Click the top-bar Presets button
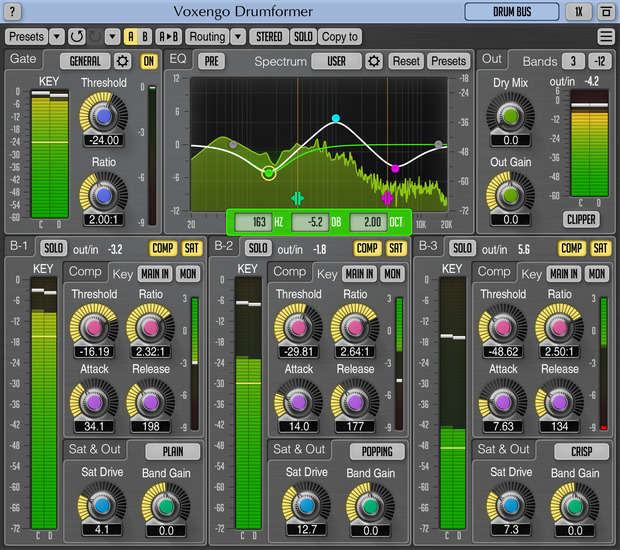This screenshot has width=620, height=550. (26, 37)
